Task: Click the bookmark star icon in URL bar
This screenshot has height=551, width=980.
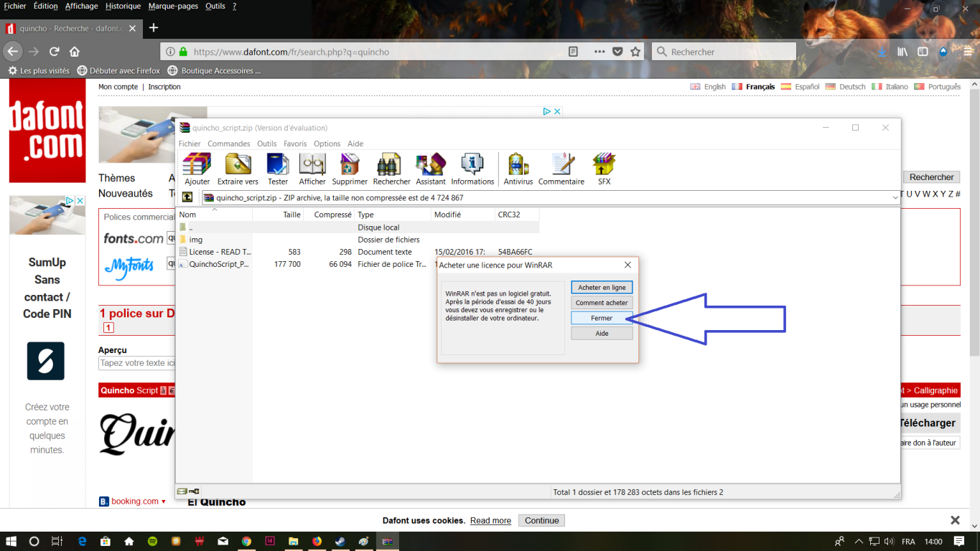Action: (x=635, y=52)
